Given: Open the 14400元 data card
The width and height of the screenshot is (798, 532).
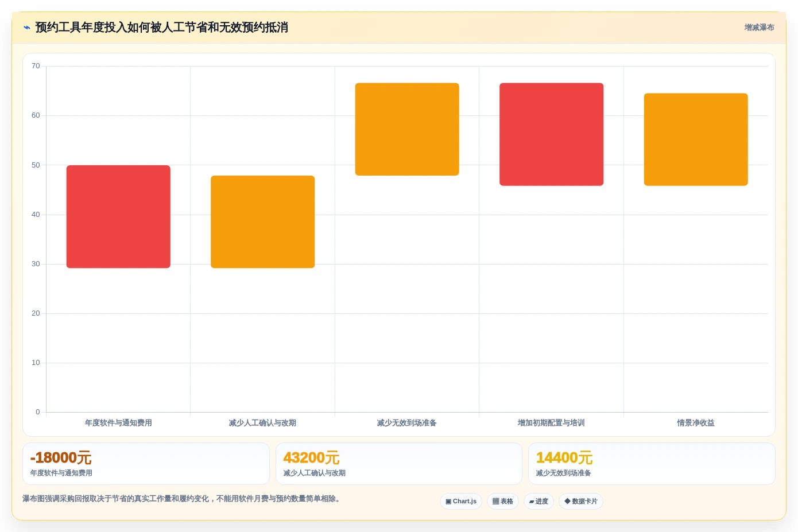Looking at the screenshot, I should coord(652,464).
